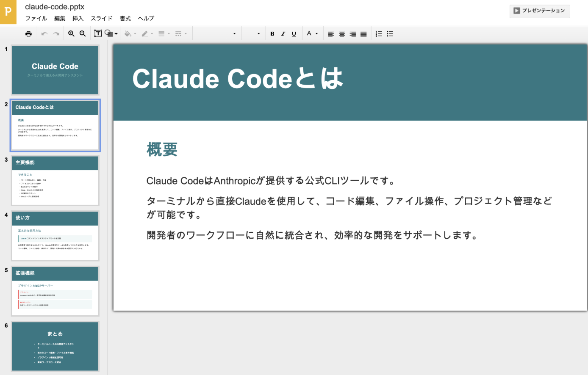This screenshot has height=375, width=588.
Task: Click the zoom out magnifier
Action: coord(83,34)
